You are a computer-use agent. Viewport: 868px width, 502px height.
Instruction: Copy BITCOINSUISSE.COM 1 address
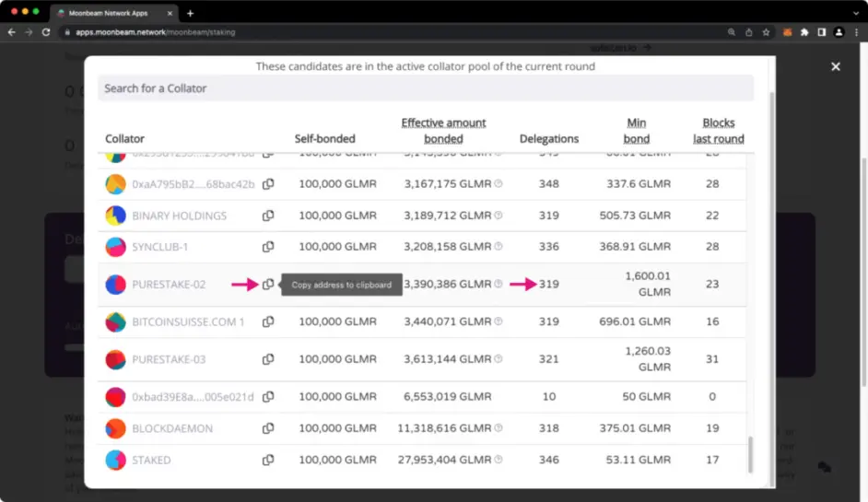pos(268,321)
